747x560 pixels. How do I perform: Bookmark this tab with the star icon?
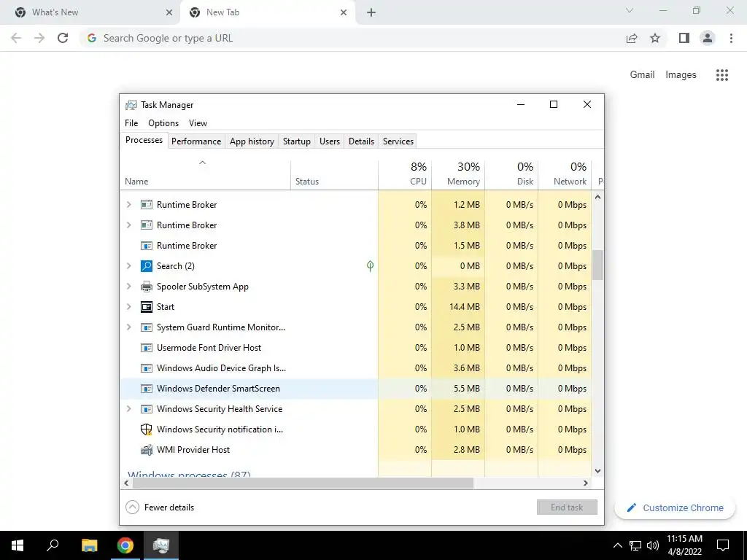pyautogui.click(x=655, y=38)
